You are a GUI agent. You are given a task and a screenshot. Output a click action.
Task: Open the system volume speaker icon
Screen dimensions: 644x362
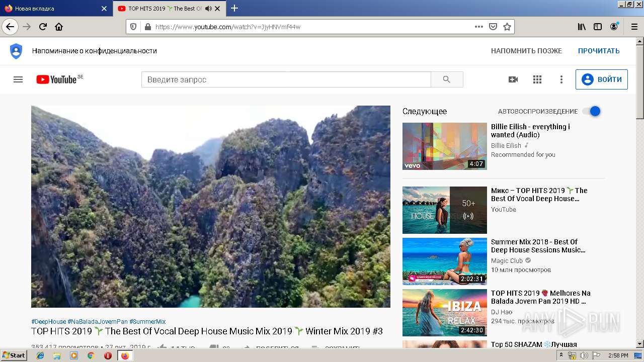coord(584,355)
